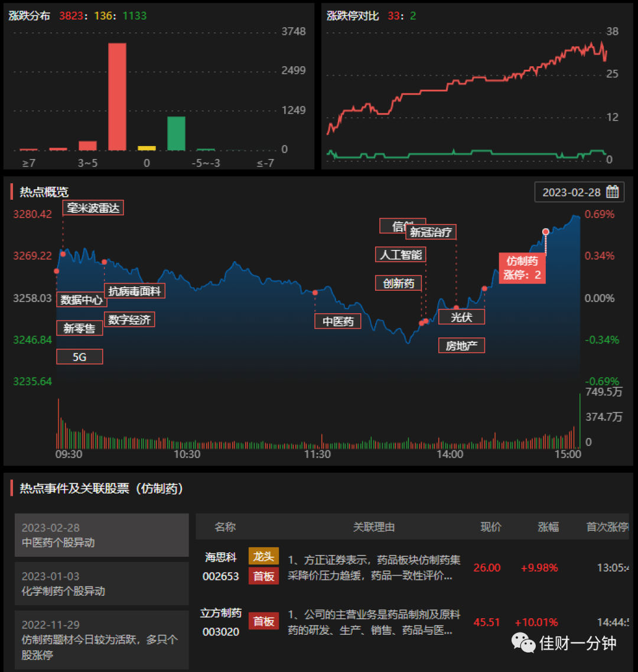Image resolution: width=638 pixels, height=672 pixels.
Task: Open the 2023-02-28 date field
Action: 580,192
